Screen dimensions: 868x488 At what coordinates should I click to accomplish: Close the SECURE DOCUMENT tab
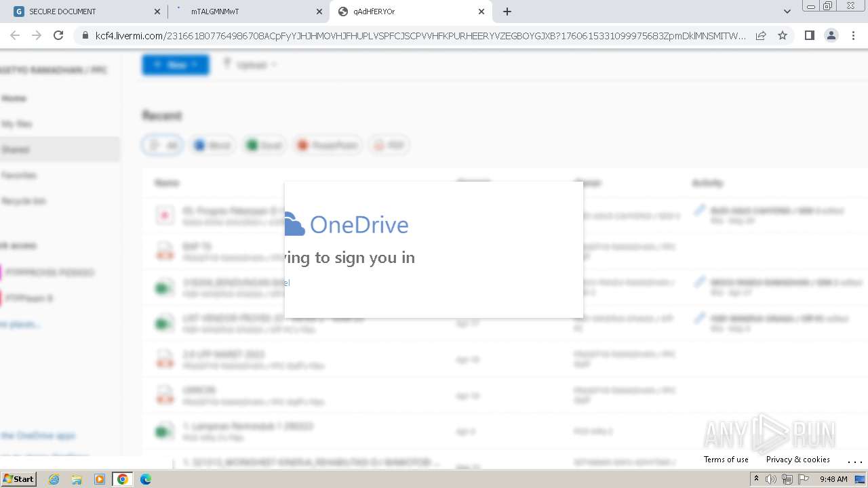(157, 12)
